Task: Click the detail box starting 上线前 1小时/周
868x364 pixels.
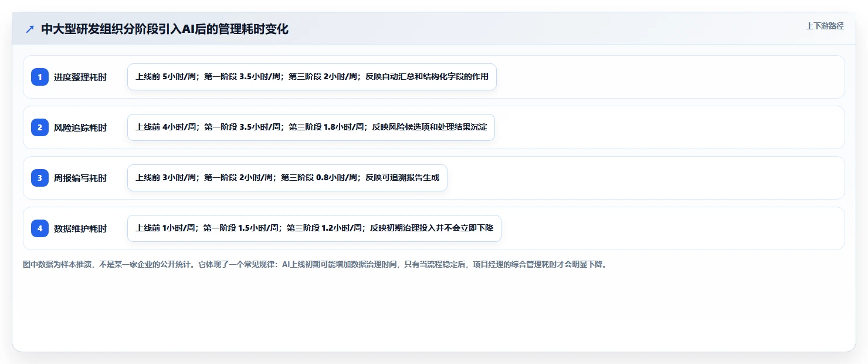Action: (x=314, y=228)
